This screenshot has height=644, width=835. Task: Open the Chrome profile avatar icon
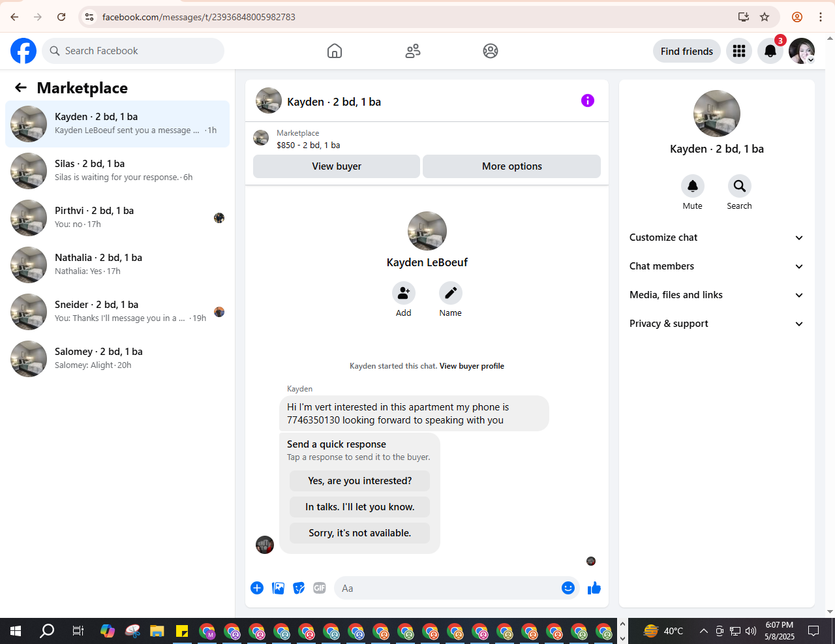tap(797, 17)
